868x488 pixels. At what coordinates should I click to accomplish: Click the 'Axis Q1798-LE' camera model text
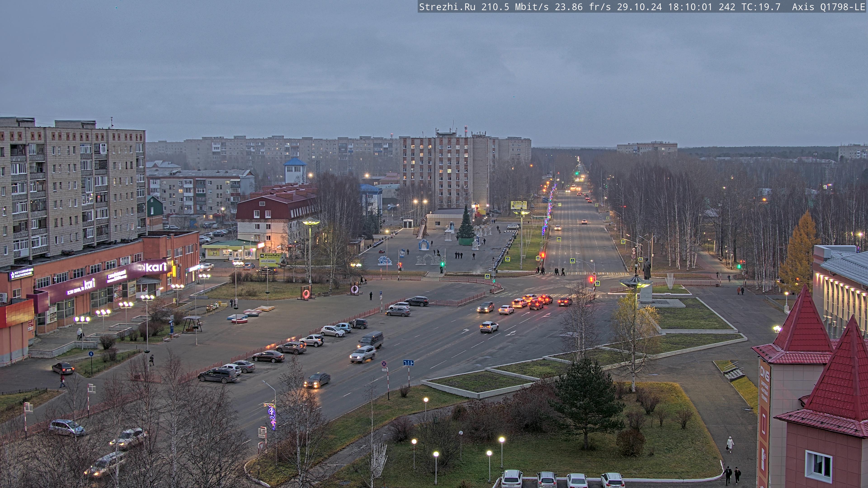(x=829, y=7)
